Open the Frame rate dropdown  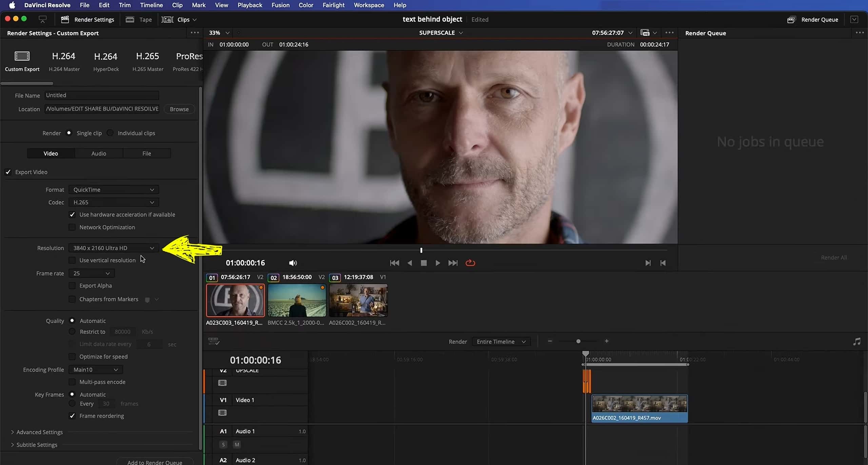pyautogui.click(x=92, y=273)
